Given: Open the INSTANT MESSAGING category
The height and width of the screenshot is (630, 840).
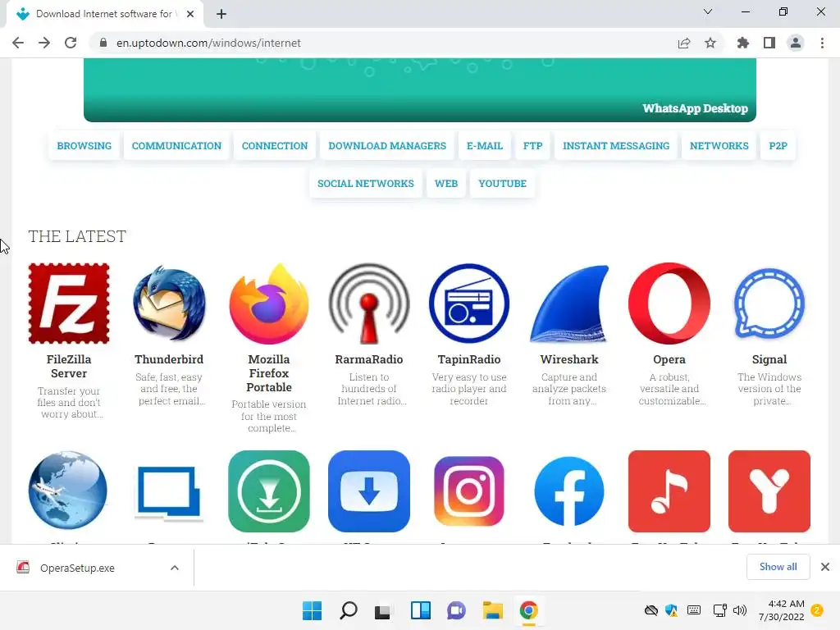Looking at the screenshot, I should point(616,146).
